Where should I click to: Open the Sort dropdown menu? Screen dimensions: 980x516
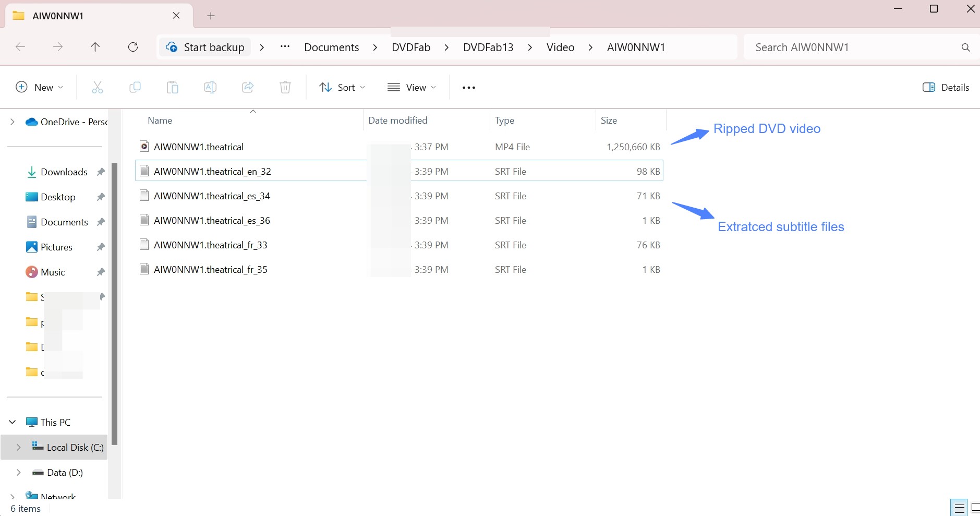(342, 87)
